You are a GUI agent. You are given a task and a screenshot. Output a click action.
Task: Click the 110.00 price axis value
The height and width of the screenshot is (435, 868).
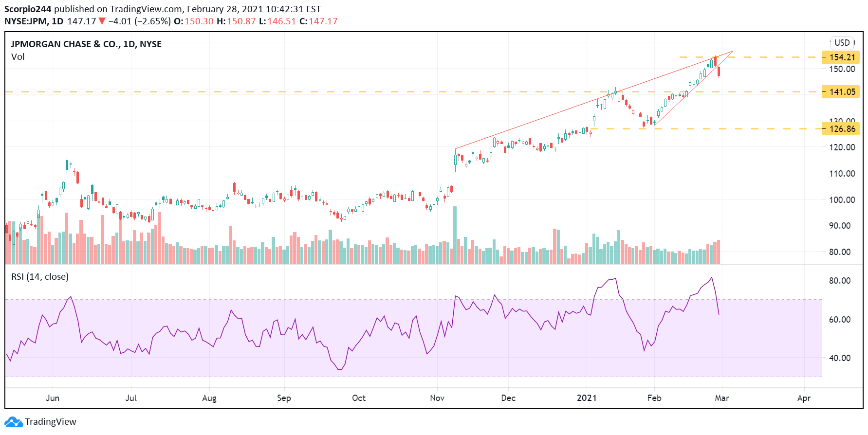(x=842, y=174)
